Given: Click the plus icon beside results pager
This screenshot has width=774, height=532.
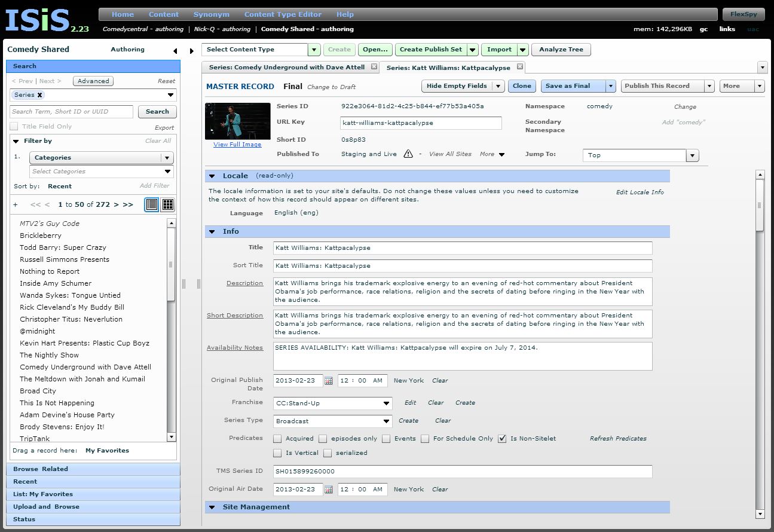Looking at the screenshot, I should click(16, 204).
